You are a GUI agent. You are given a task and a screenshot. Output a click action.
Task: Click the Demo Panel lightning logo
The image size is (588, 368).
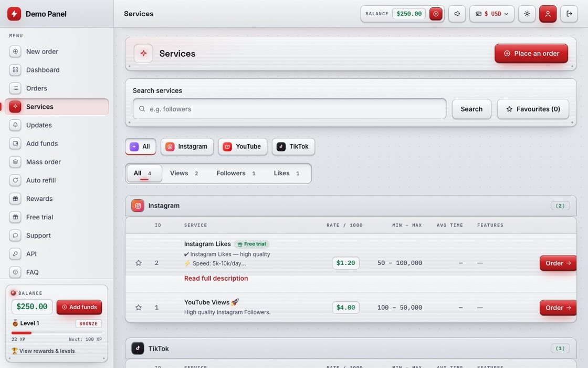point(14,14)
